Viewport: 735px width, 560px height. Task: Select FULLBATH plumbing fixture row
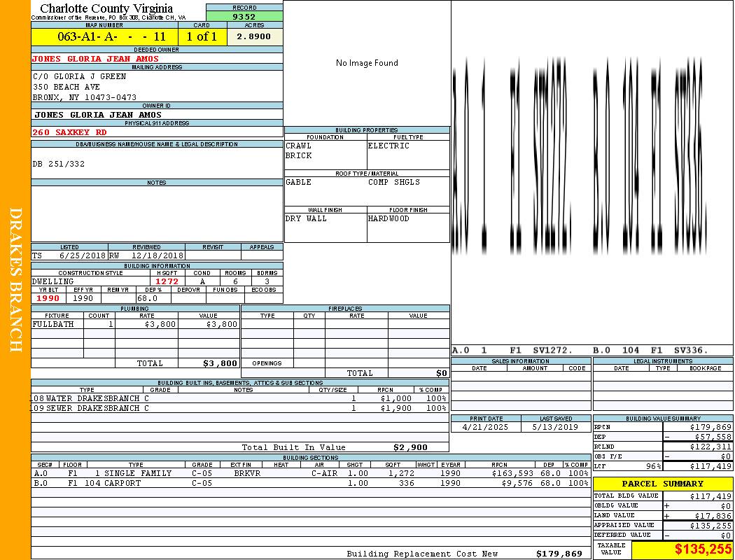136,324
